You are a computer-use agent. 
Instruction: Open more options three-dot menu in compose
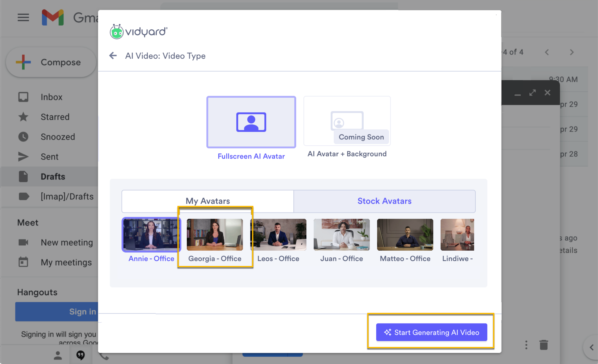click(526, 345)
